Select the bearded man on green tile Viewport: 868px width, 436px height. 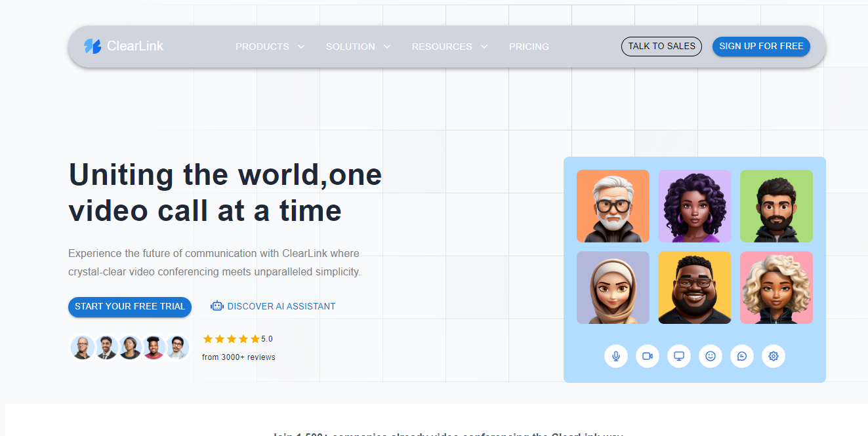(776, 207)
